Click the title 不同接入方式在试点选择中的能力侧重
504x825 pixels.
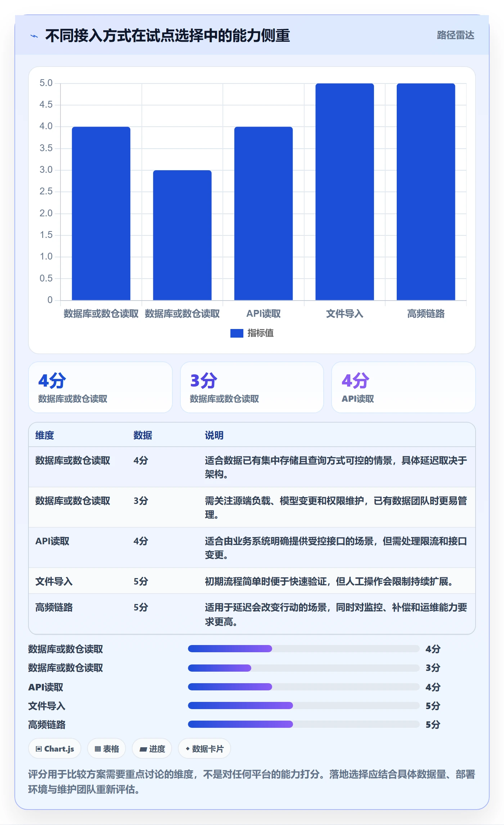[167, 36]
